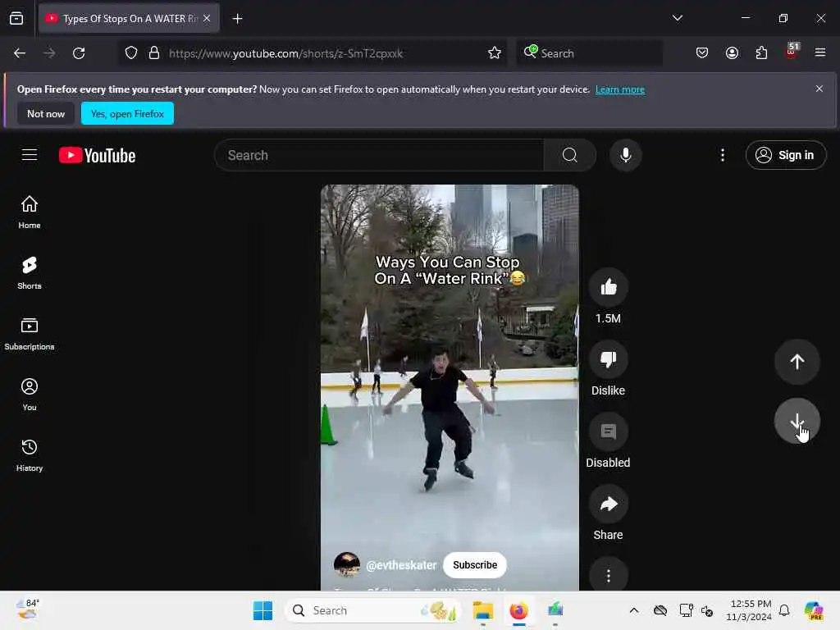Subscribe to @evtheskater

475,565
